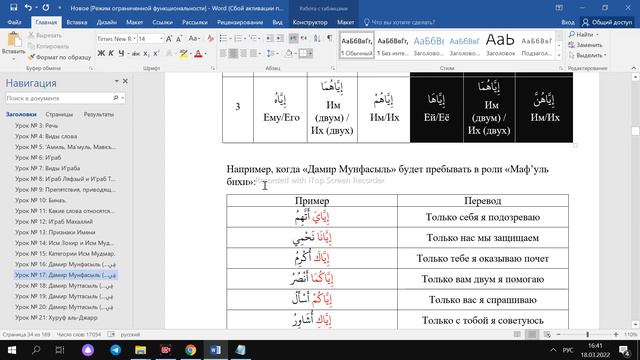The width and height of the screenshot is (640, 360).
Task: Apply the red font color
Action: tap(198, 53)
